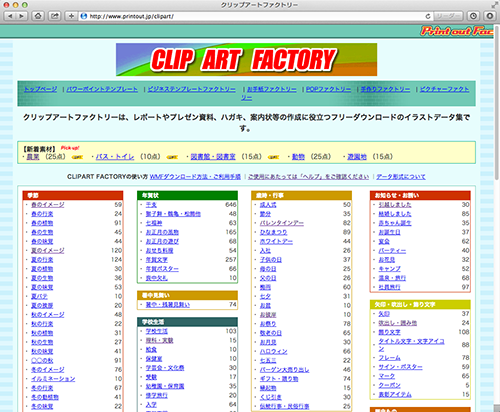Open the 秋のイメージ category

coord(48,315)
